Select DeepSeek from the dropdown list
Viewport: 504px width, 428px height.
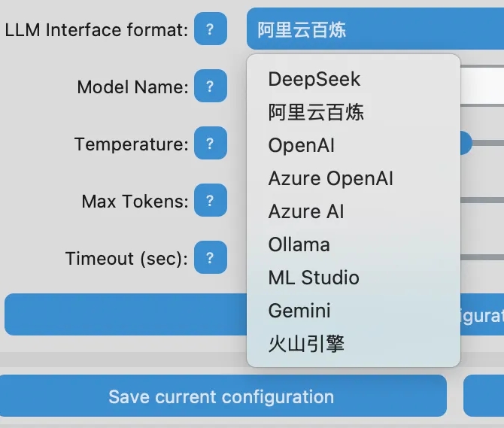click(x=354, y=79)
